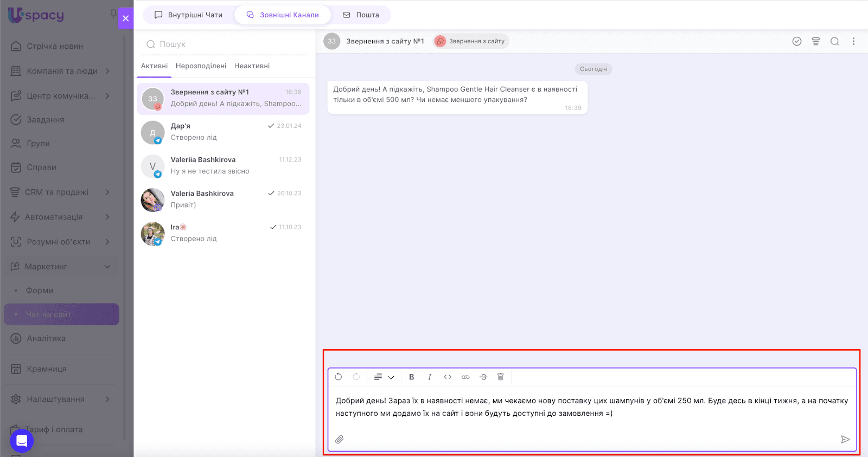Image resolution: width=868 pixels, height=457 pixels.
Task: Search within the conversation using the magnifier icon
Action: (835, 41)
